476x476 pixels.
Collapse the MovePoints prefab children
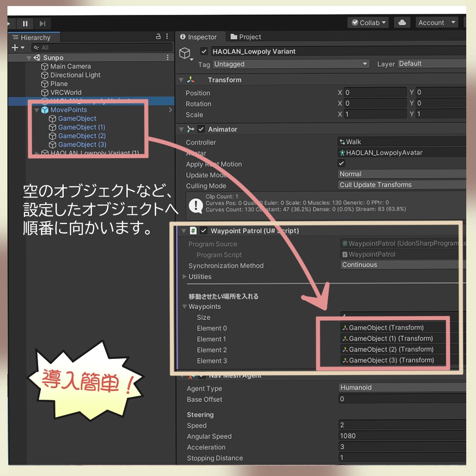[37, 110]
